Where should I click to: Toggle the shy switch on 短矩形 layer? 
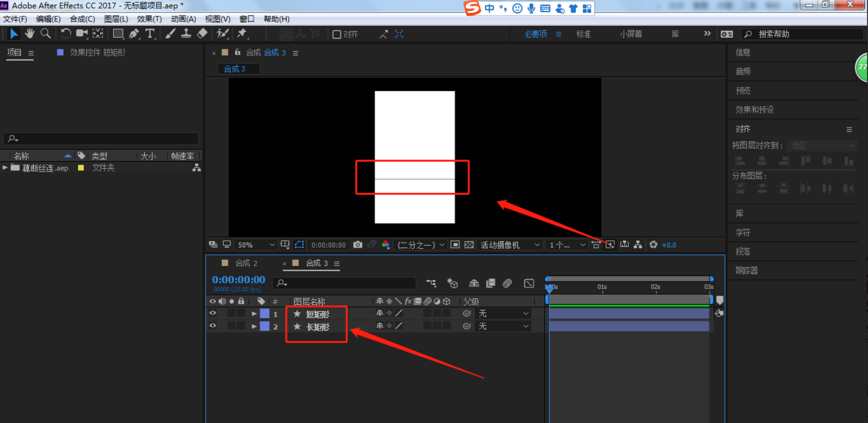(380, 313)
